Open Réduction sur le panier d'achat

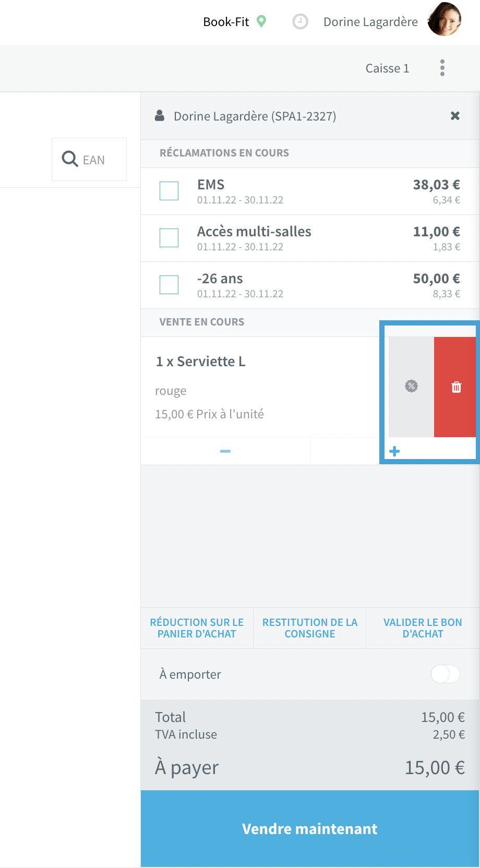point(197,628)
